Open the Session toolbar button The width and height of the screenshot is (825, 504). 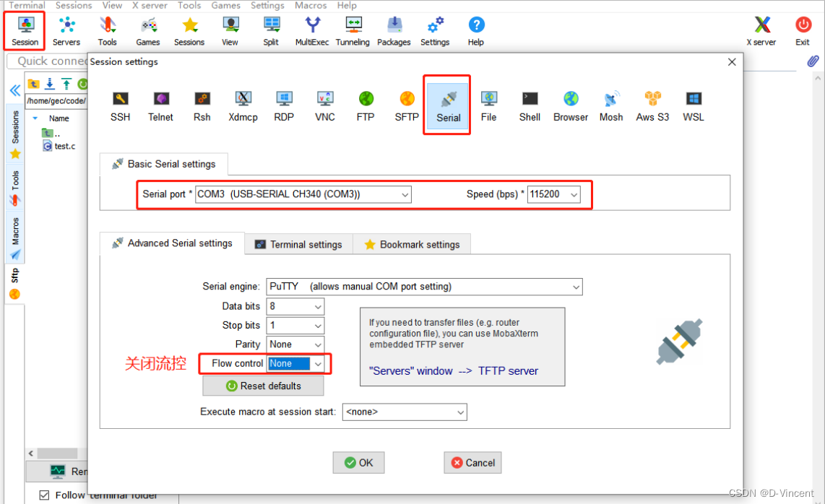click(x=25, y=31)
